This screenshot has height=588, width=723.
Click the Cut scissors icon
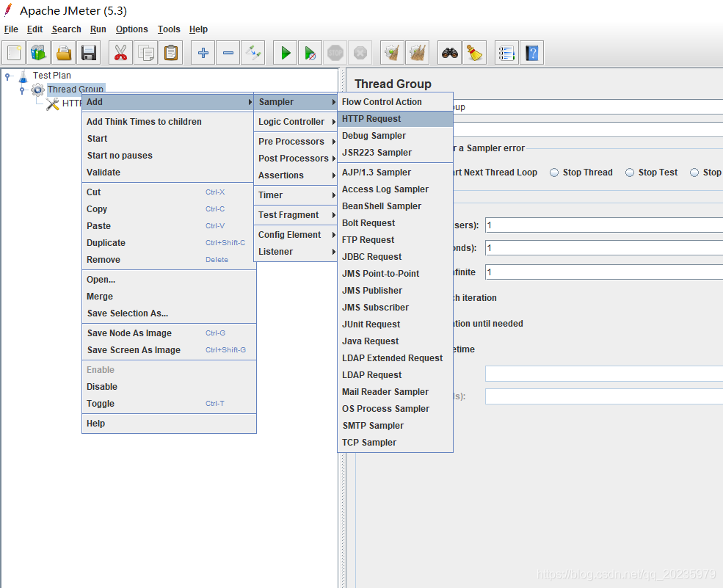(x=121, y=53)
